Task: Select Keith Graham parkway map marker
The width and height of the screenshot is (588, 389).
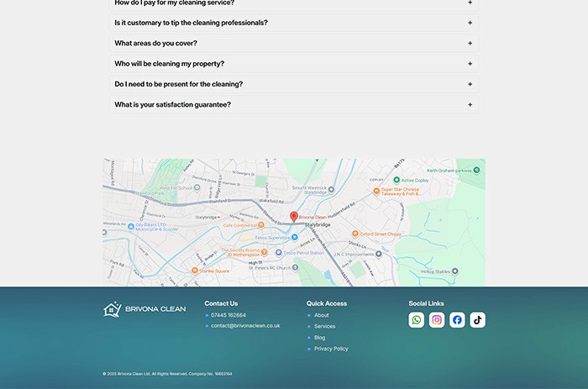Action: point(476,171)
